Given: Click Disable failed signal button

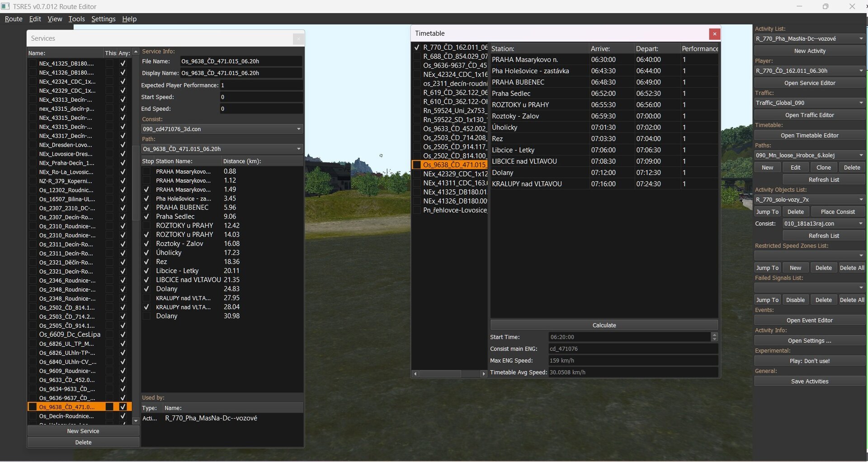Looking at the screenshot, I should [795, 300].
